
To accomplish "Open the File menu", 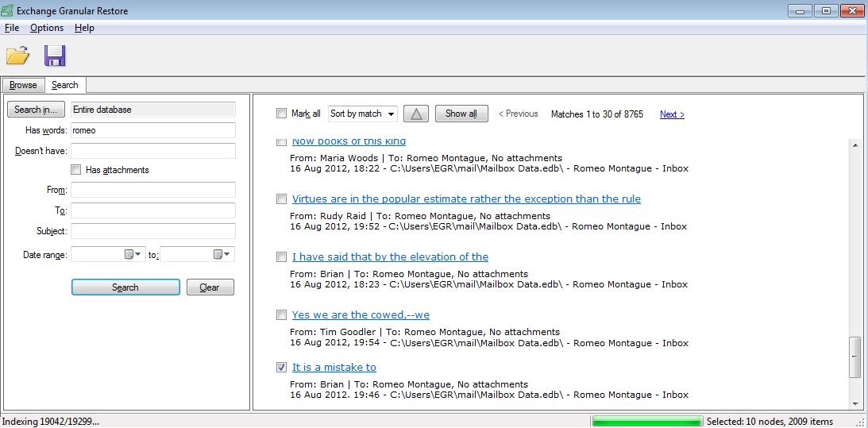I will 12,28.
